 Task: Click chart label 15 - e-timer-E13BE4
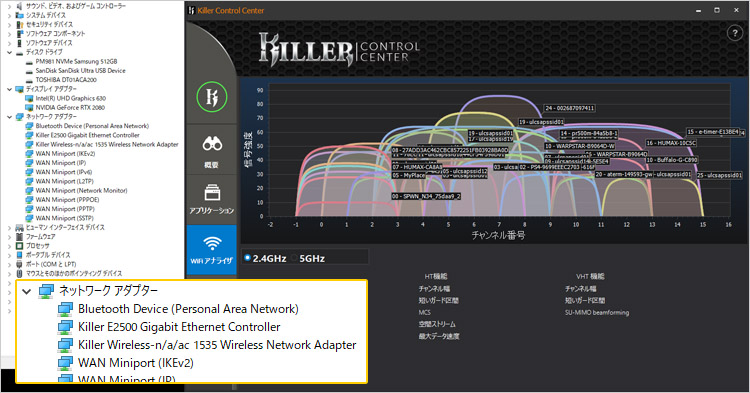tap(713, 132)
